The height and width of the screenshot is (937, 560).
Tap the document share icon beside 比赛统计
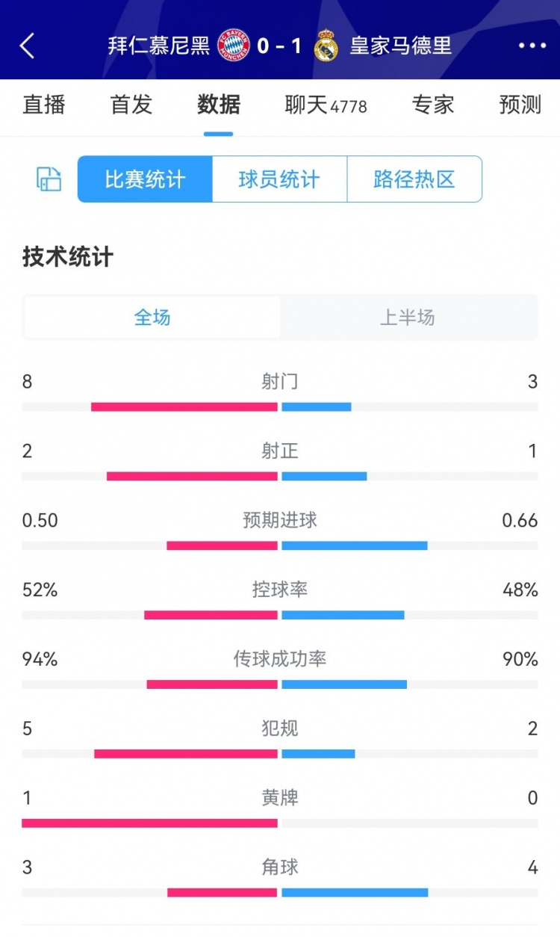click(x=49, y=179)
